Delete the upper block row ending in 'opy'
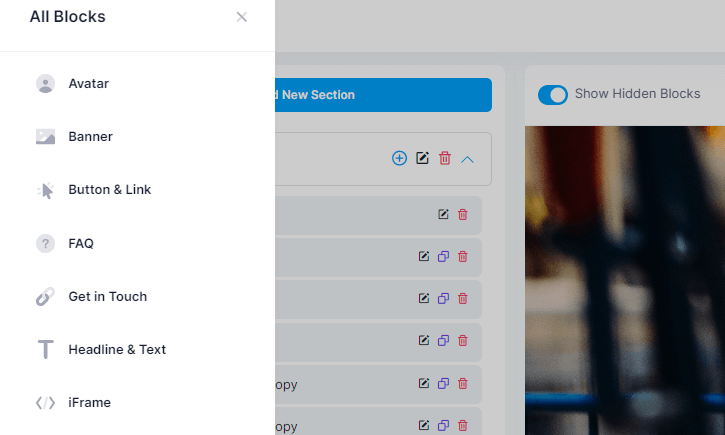Screen dimensions: 725x435 click(463, 384)
